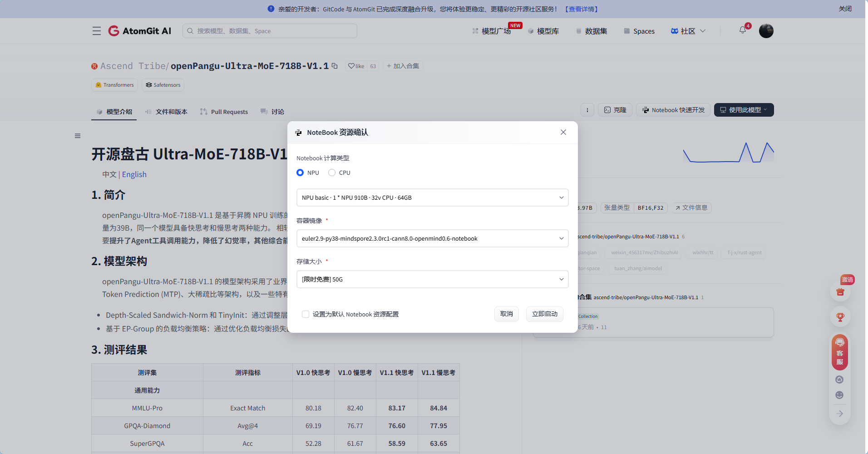Screen dimensions: 868x454
Task: Open the Ascend Tribe organization link
Action: click(133, 66)
